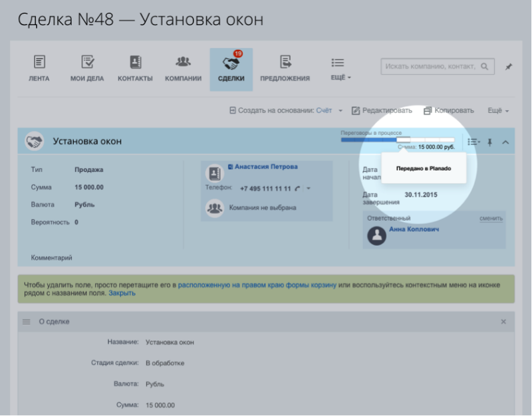Click the Комментарий field label
Image resolution: width=532 pixels, height=416 pixels.
coord(52,258)
